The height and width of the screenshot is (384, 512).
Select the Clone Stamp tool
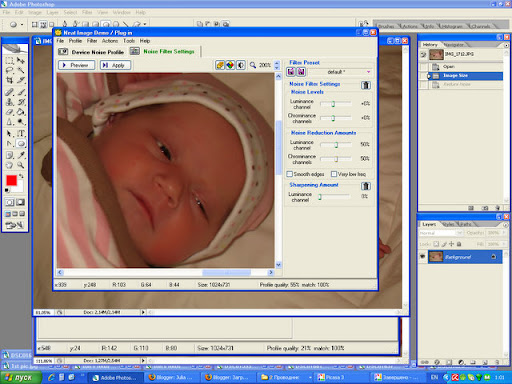click(x=9, y=102)
